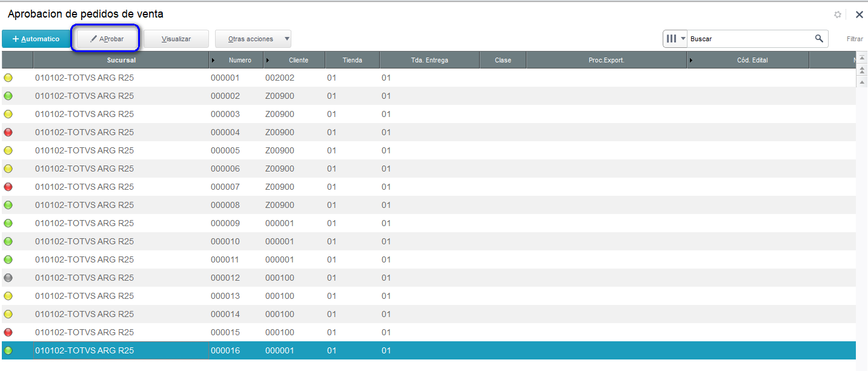Open the Visualizar button
Viewport: 868px width, 371px height.
tap(176, 39)
